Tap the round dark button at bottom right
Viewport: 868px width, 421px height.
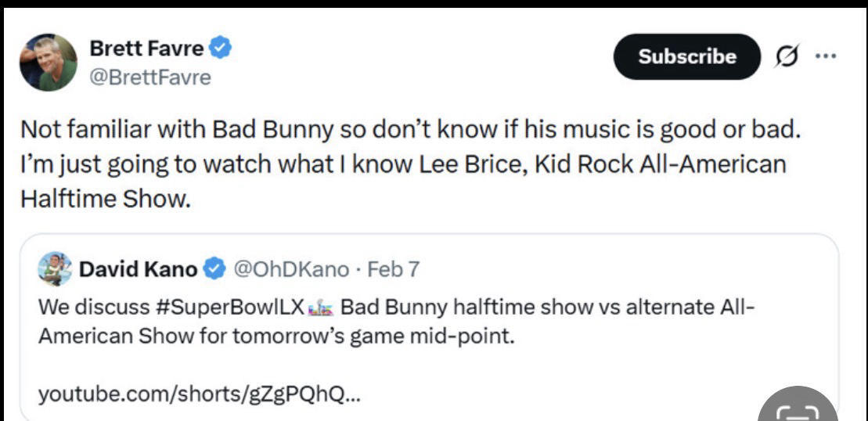pyautogui.click(x=797, y=407)
